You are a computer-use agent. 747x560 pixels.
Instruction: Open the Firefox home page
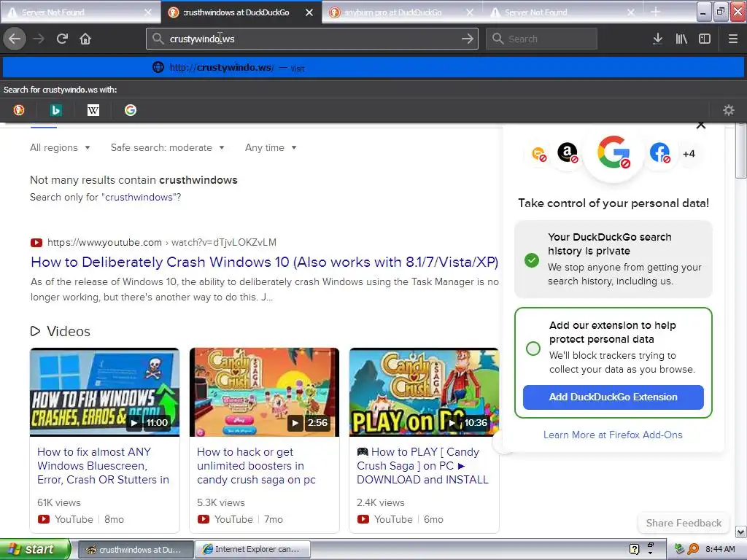pos(85,39)
